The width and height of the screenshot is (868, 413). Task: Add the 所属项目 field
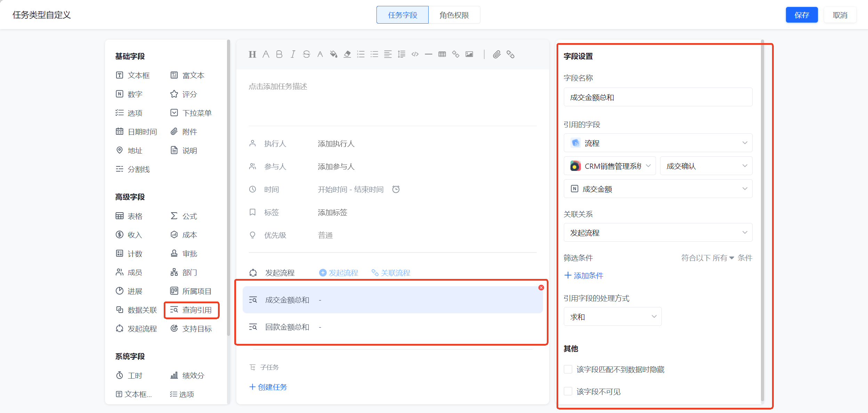pos(191,291)
